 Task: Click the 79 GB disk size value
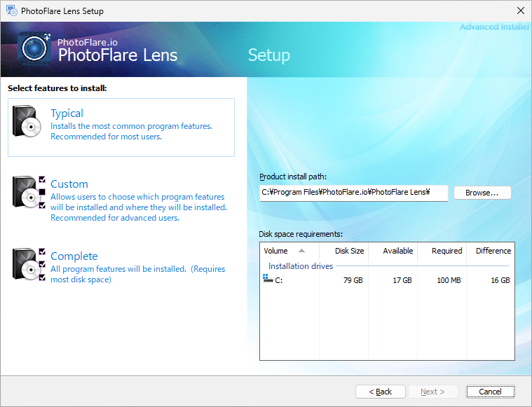coord(353,280)
